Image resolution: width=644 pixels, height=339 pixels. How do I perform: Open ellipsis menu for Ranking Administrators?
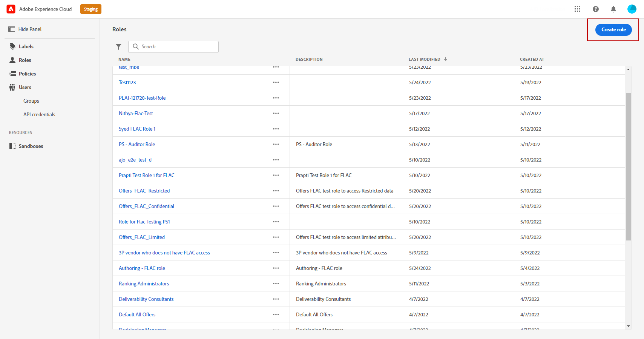point(276,284)
